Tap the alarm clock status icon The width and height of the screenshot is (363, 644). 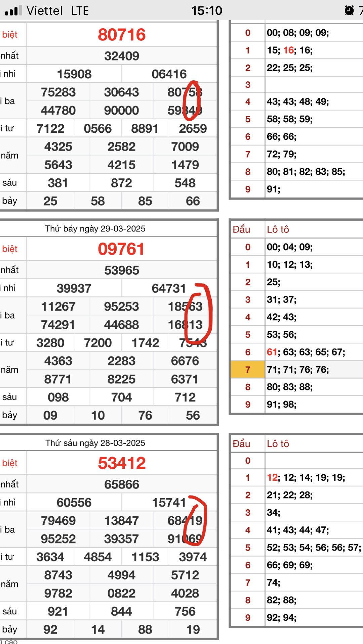[349, 11]
